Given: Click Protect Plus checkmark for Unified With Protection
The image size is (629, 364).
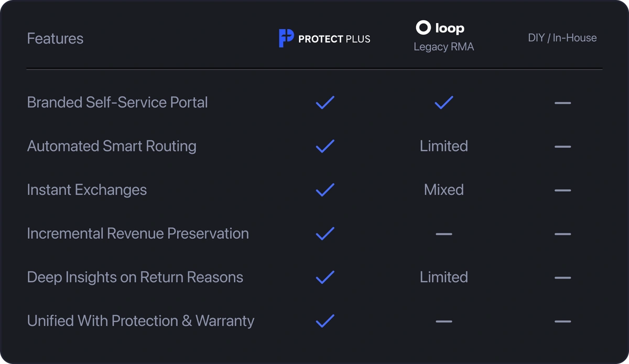Looking at the screenshot, I should pyautogui.click(x=325, y=321).
